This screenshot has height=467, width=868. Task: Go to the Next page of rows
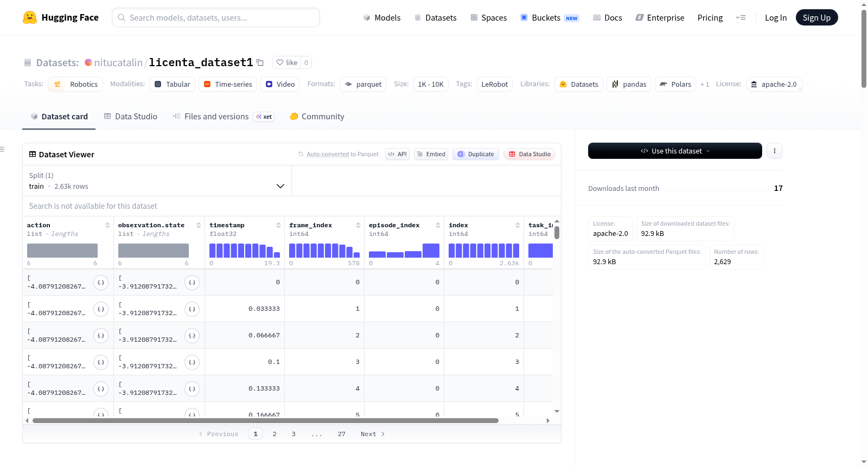(373, 434)
